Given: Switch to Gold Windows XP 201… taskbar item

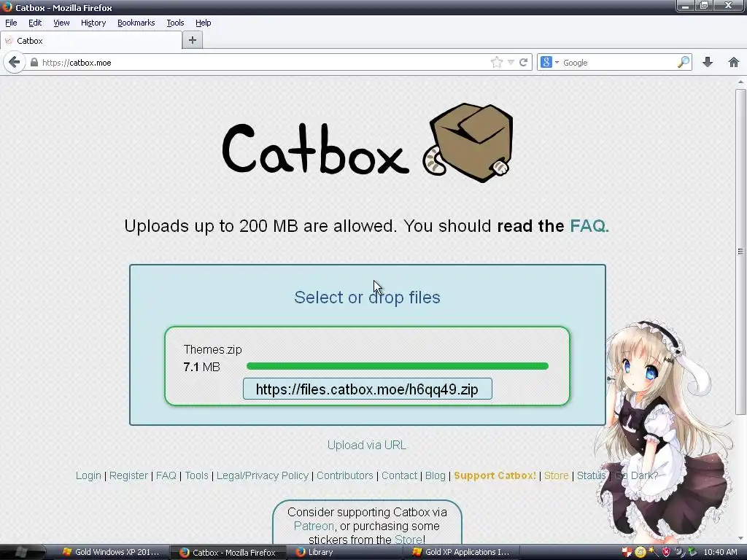Looking at the screenshot, I should point(111,553).
